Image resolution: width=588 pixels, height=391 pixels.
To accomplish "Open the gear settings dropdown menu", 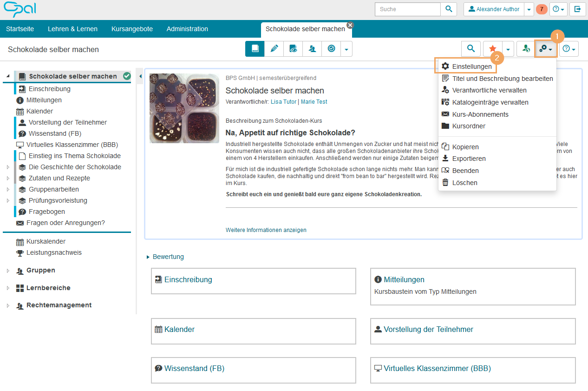I will point(546,48).
